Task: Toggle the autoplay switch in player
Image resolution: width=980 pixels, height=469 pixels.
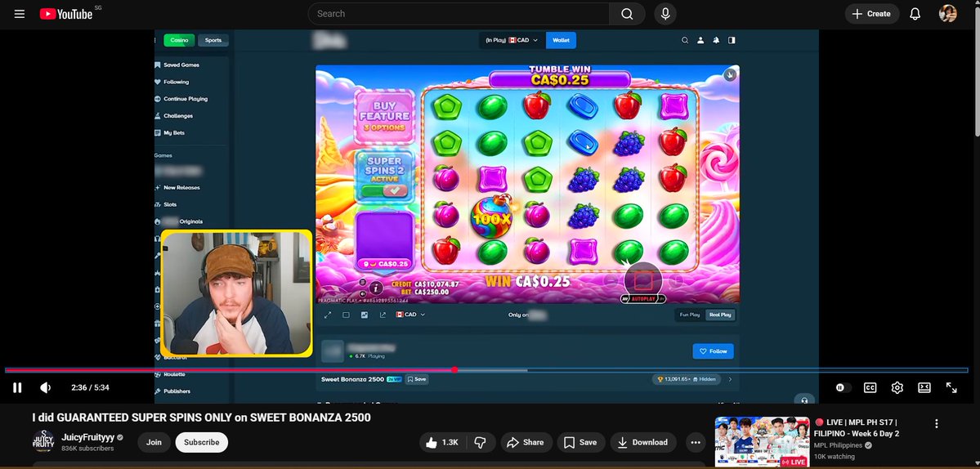Action: tap(842, 388)
